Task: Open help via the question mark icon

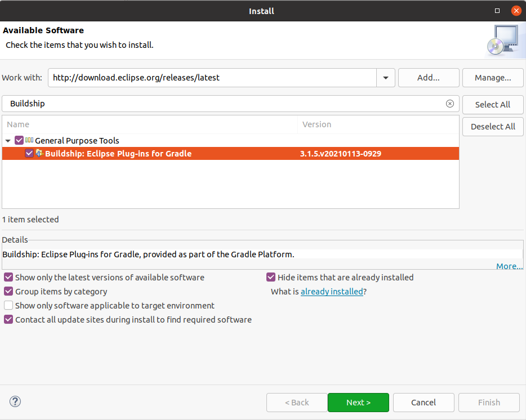Action: 15,401
